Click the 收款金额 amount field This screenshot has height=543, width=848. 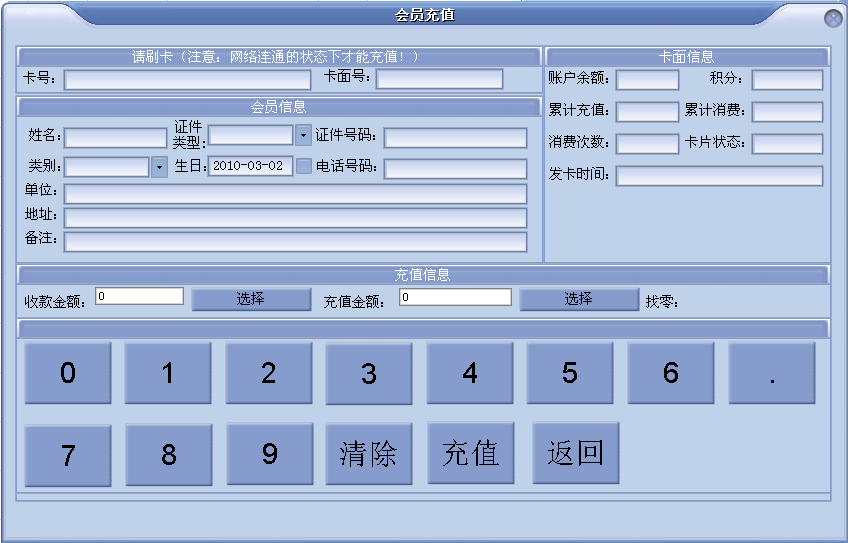(x=139, y=296)
